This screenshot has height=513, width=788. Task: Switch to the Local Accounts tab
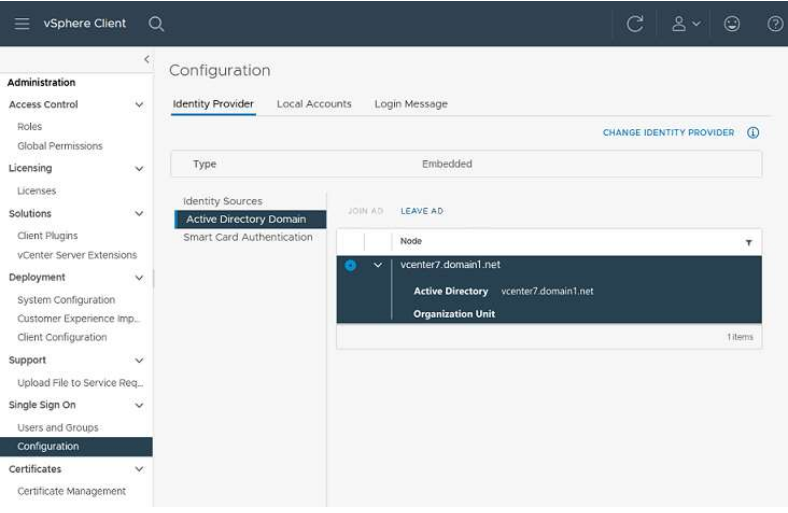[314, 104]
